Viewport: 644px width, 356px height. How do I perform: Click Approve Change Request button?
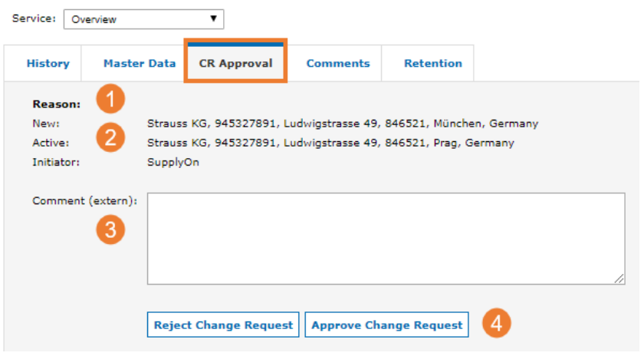tap(387, 325)
